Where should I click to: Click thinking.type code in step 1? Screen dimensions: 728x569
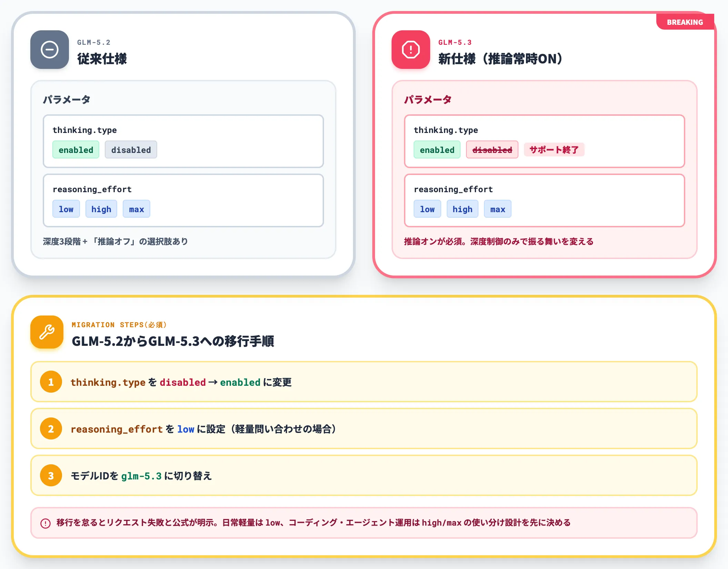[108, 382]
